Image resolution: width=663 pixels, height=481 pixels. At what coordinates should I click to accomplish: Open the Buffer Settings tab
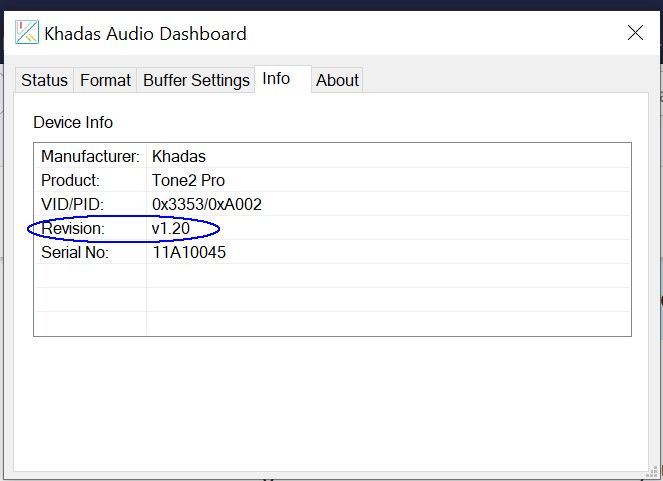click(x=196, y=80)
